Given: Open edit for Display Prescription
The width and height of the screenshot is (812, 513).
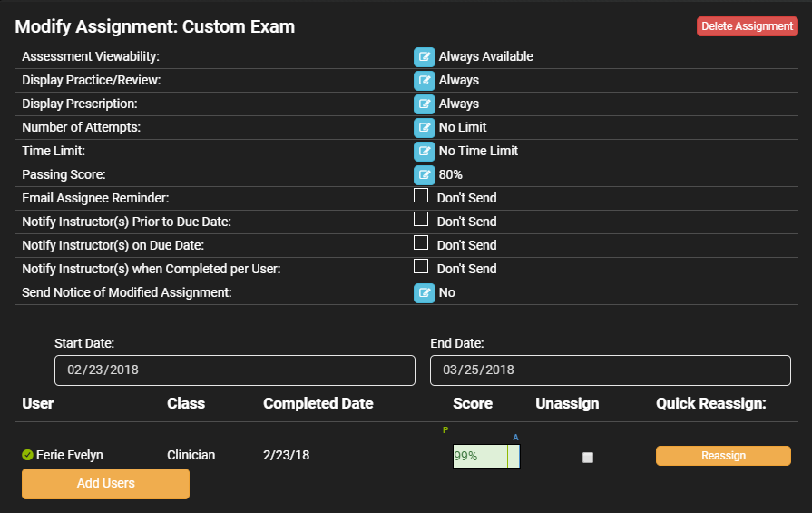Looking at the screenshot, I should click(x=424, y=104).
